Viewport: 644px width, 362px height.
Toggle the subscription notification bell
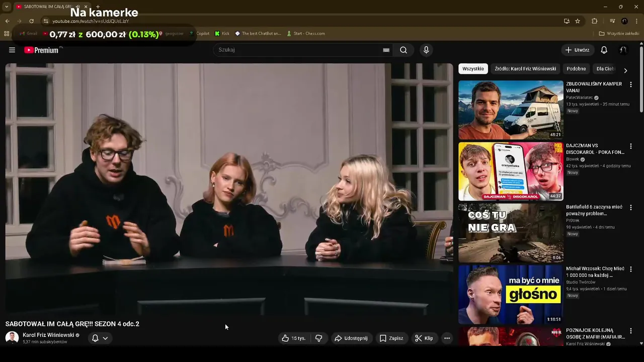[x=95, y=338]
